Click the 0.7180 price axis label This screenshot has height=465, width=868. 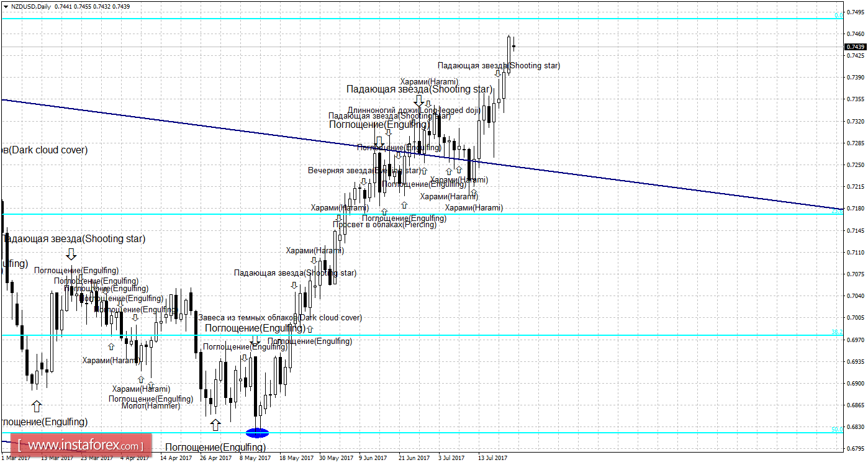click(x=855, y=209)
